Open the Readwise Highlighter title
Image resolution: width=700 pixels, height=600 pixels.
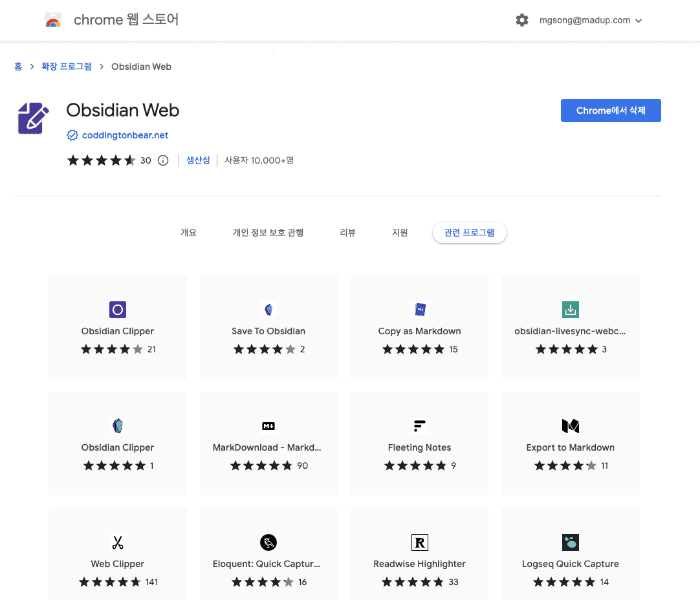420,564
